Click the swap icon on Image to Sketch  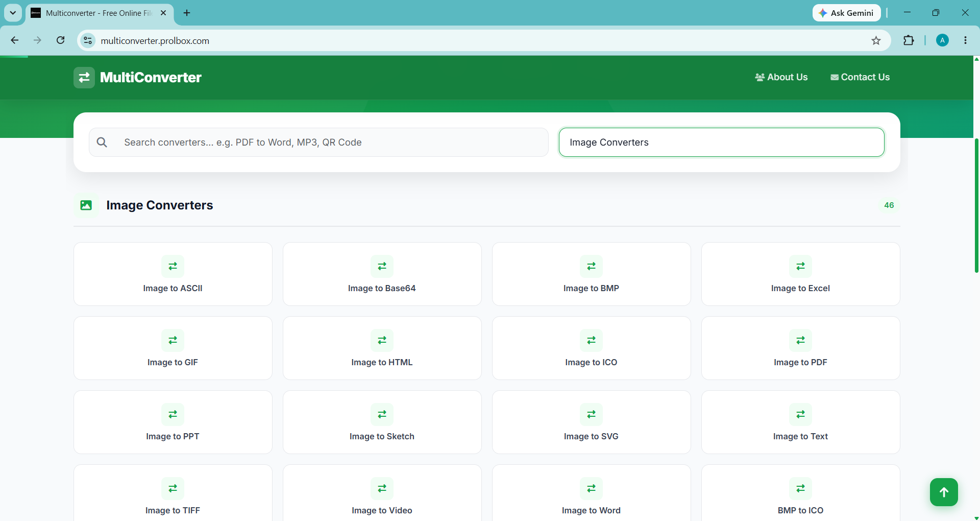click(382, 414)
